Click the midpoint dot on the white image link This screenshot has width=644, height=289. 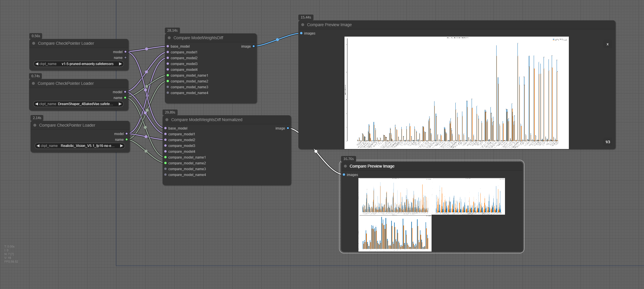316,151
